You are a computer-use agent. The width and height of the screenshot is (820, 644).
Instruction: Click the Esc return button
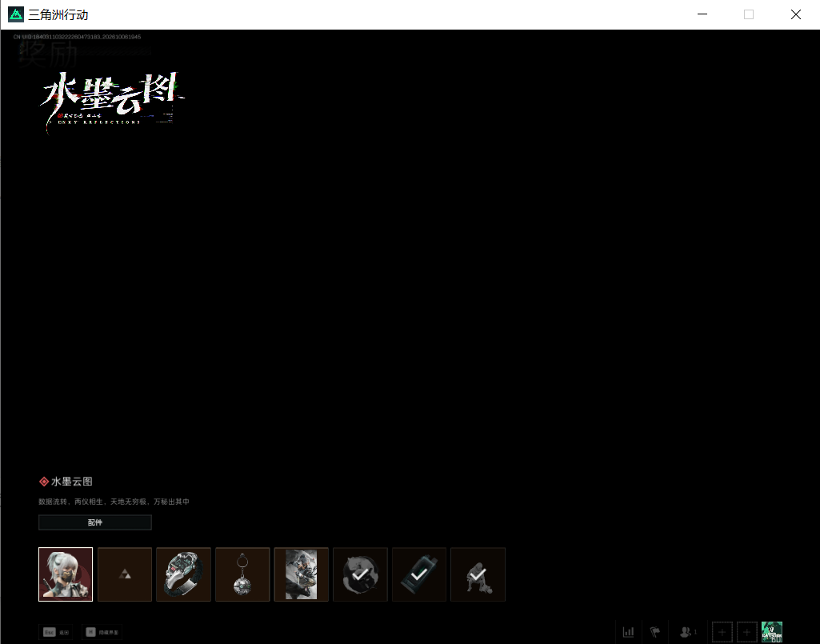point(56,632)
